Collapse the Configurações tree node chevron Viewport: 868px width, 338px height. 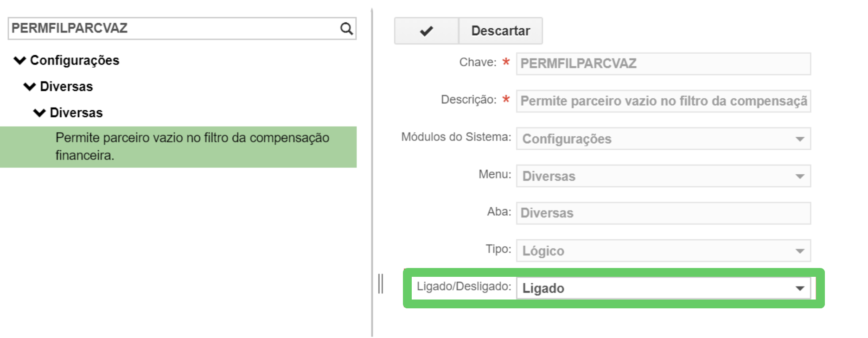point(19,60)
